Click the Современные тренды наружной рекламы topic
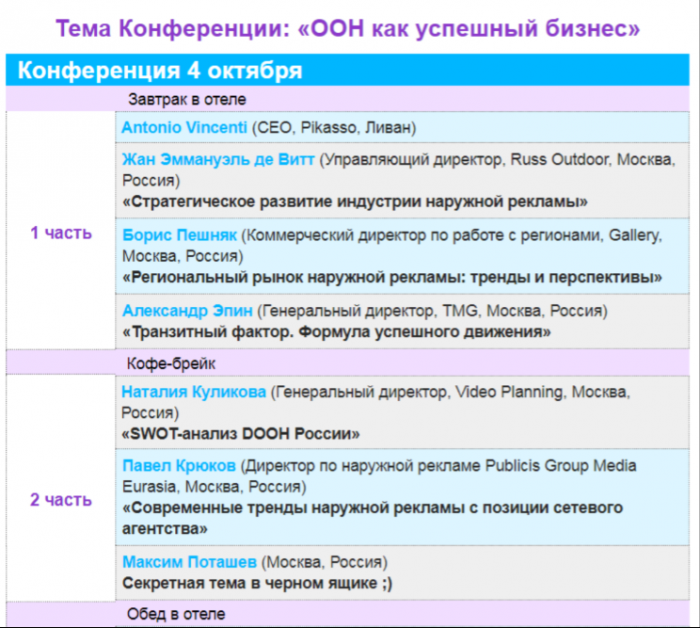 click(373, 518)
